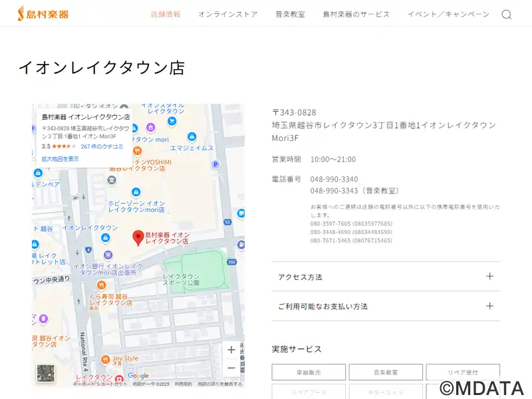This screenshot has height=399, width=532.
Task: Click the ホビーゾーン shop marker
Action: coord(136,192)
